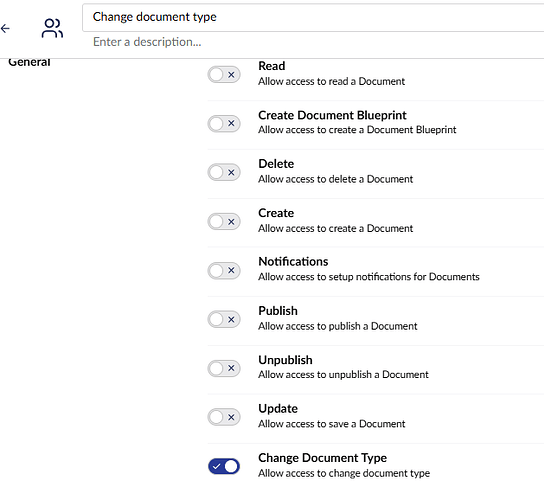Click the back arrow icon
The width and height of the screenshot is (544, 500).
click(x=5, y=28)
